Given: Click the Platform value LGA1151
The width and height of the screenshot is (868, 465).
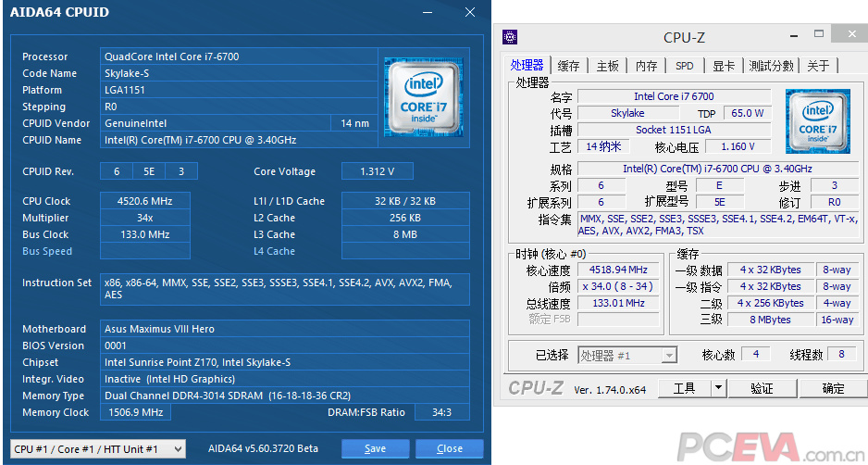Looking at the screenshot, I should pos(239,90).
